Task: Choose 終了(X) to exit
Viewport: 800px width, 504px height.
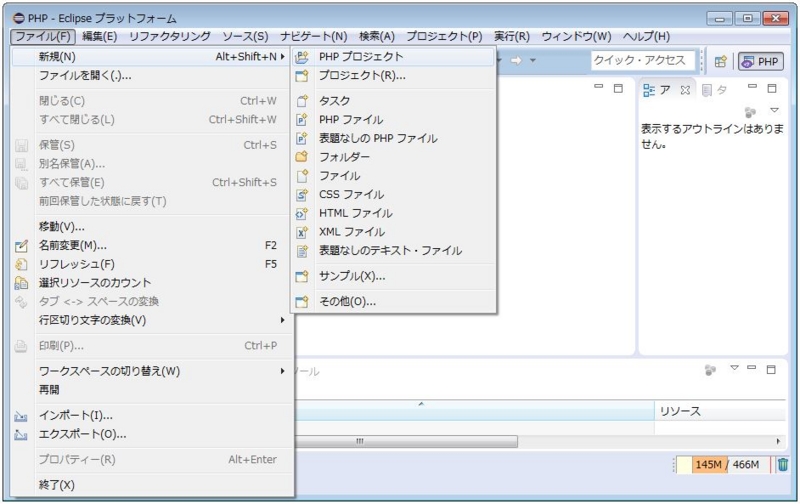Action: [x=152, y=485]
